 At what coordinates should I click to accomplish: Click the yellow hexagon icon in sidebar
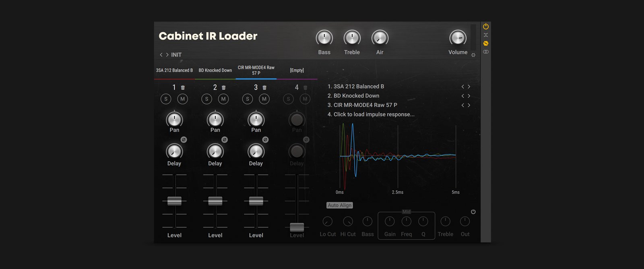point(486,43)
